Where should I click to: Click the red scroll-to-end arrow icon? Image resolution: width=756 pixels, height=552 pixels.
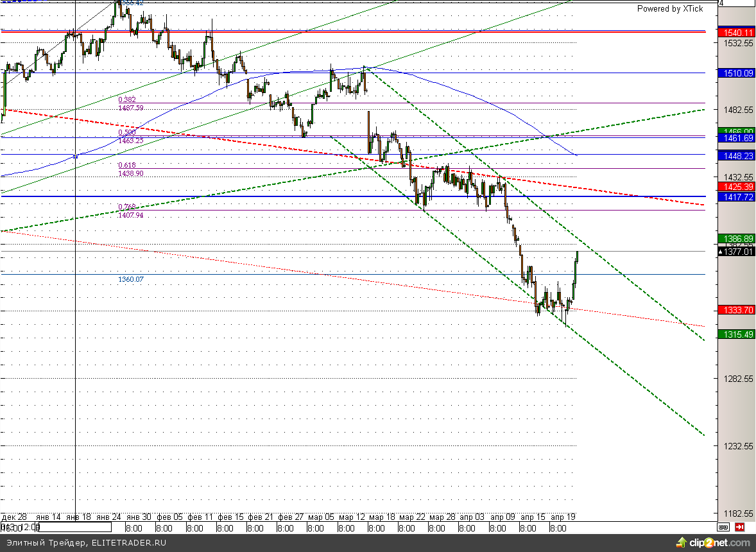740,527
